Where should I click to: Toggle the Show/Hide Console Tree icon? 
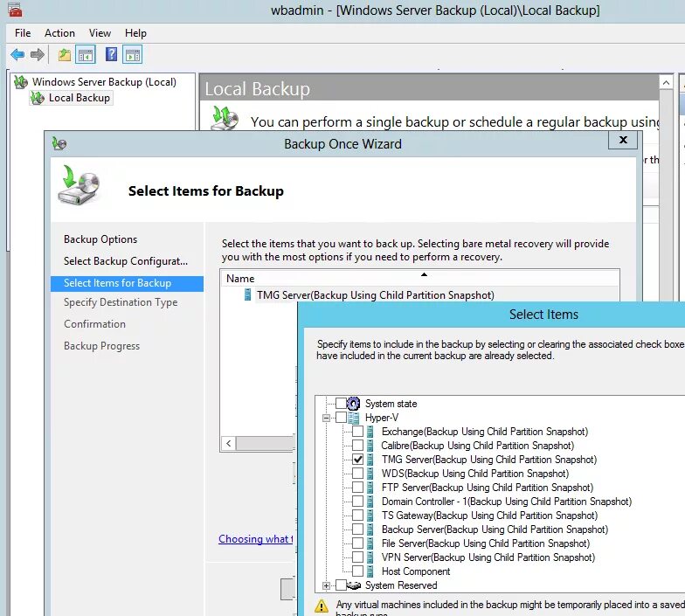[x=86, y=55]
